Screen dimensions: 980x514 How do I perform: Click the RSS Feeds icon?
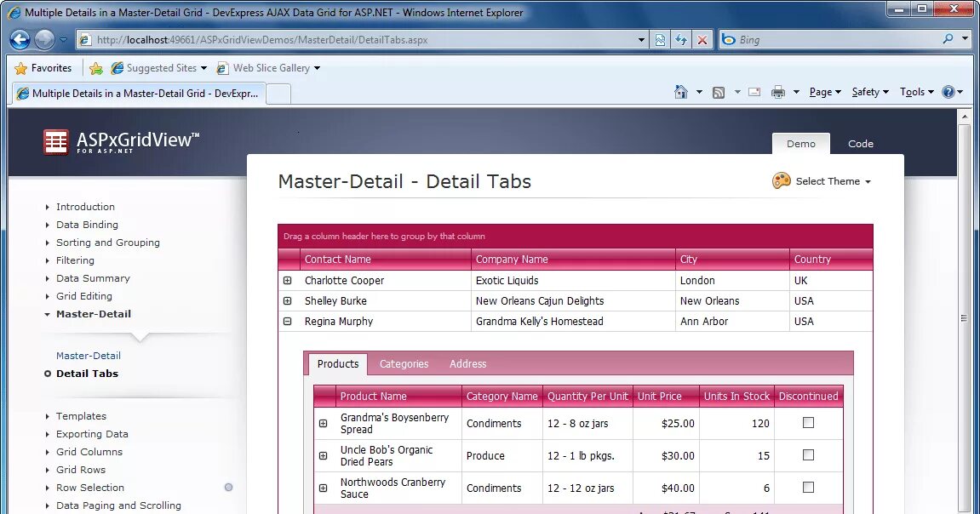[x=719, y=93]
